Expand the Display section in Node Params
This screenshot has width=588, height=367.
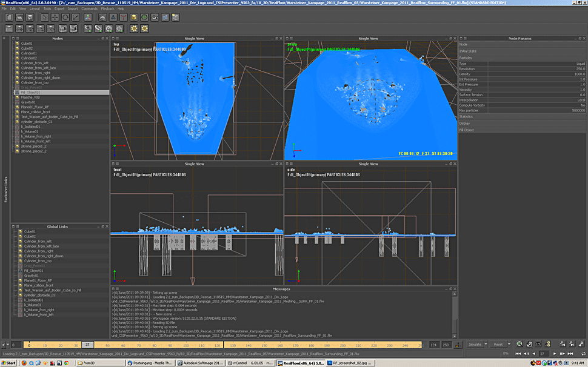pyautogui.click(x=464, y=123)
